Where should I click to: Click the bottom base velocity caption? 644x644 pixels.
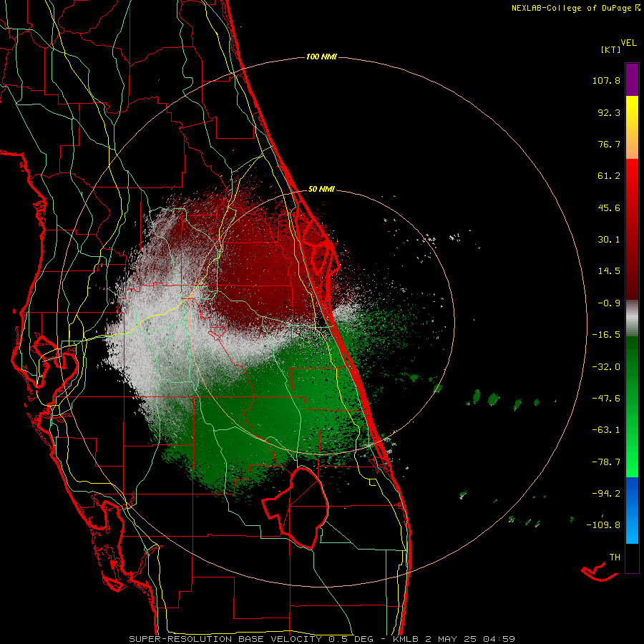[x=322, y=639]
